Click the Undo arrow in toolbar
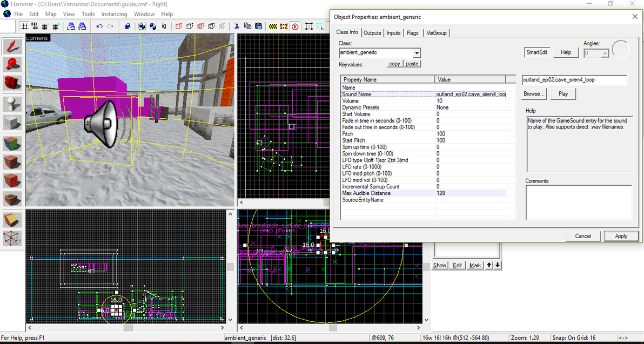Image resolution: width=644 pixels, height=344 pixels. [99, 26]
